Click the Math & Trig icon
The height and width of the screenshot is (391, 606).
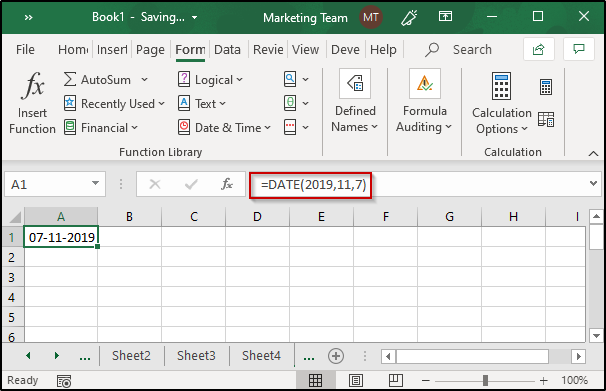click(290, 103)
